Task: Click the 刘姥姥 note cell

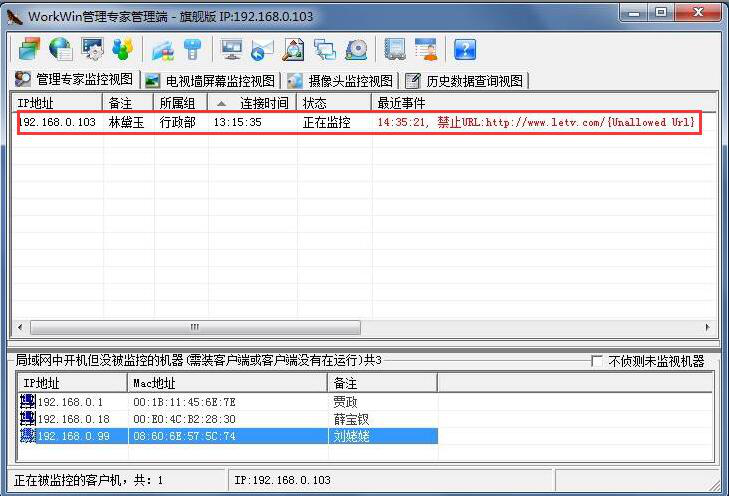Action: tap(351, 436)
